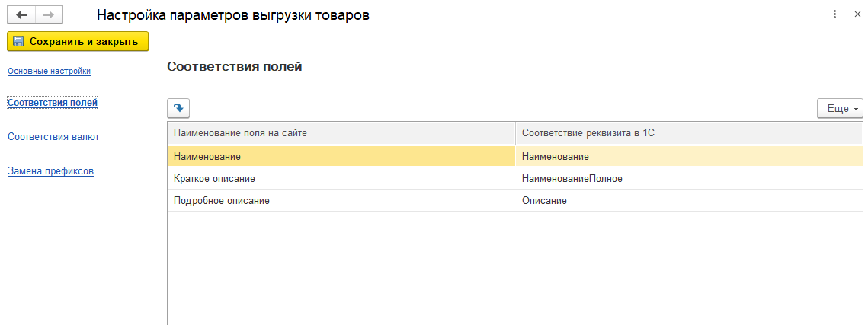
Task: Click the Соответствие реквизита в 1С column header
Action: point(689,133)
